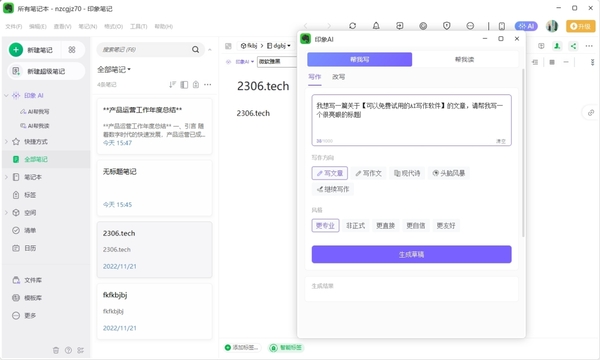Open the note list more options ellipsis
This screenshot has height=360, width=600.
click(208, 85)
